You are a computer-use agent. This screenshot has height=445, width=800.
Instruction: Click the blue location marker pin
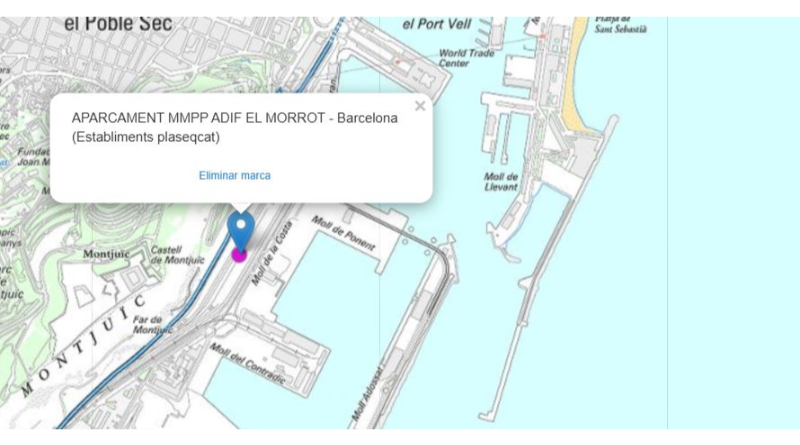240,229
